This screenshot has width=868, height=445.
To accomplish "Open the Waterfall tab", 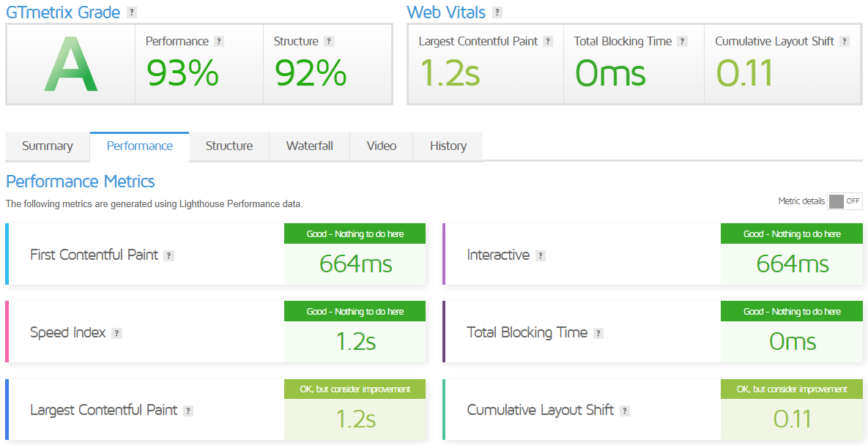I will click(x=309, y=146).
